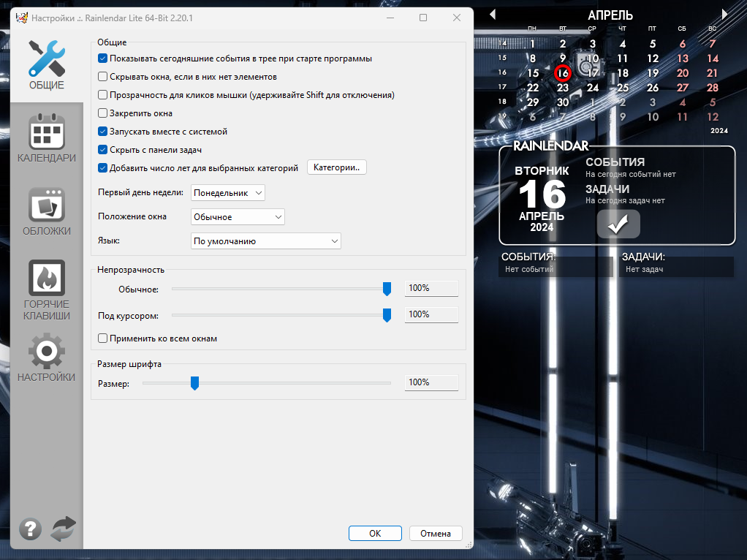Show previous month with left arrow
The image size is (747, 560).
point(493,15)
